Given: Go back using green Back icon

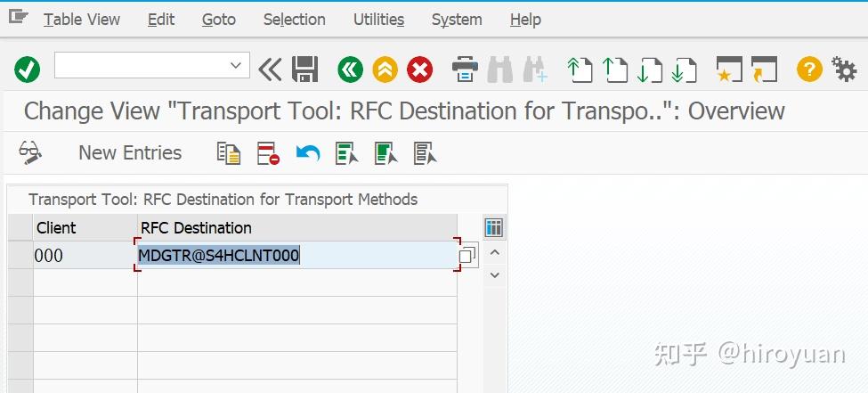Looking at the screenshot, I should click(351, 70).
